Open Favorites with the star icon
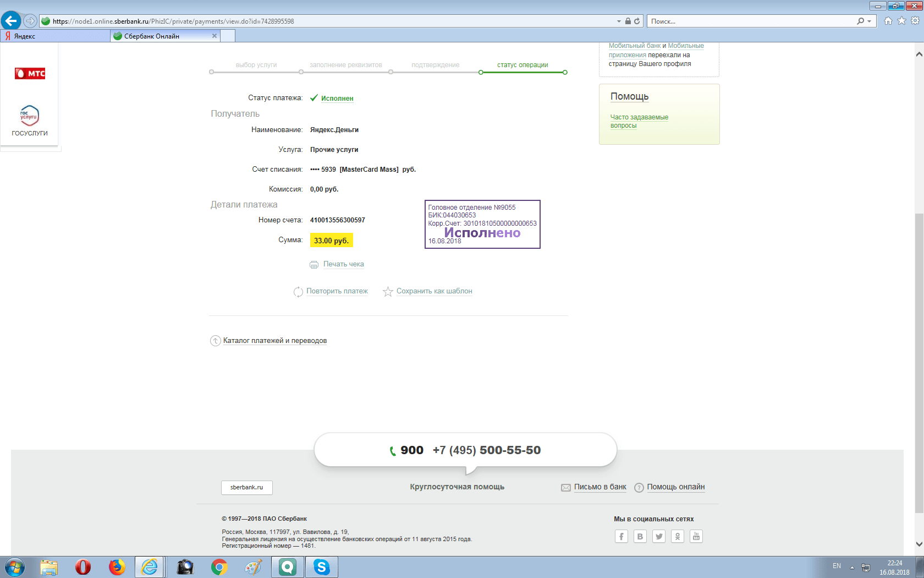The image size is (924, 578). tap(901, 21)
